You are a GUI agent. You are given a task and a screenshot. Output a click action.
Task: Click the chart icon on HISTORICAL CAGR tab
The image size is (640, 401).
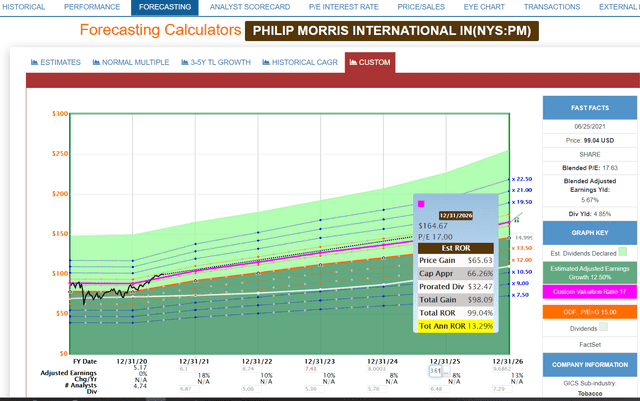click(266, 62)
